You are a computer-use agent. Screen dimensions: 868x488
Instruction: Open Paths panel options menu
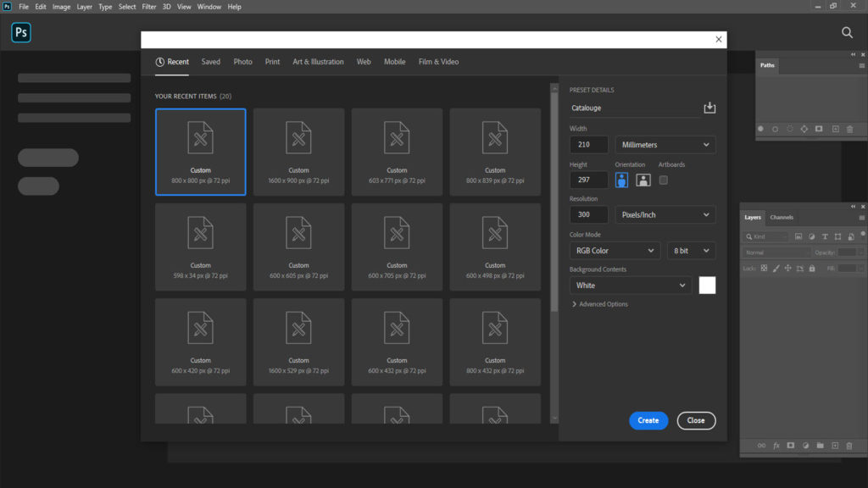(861, 65)
